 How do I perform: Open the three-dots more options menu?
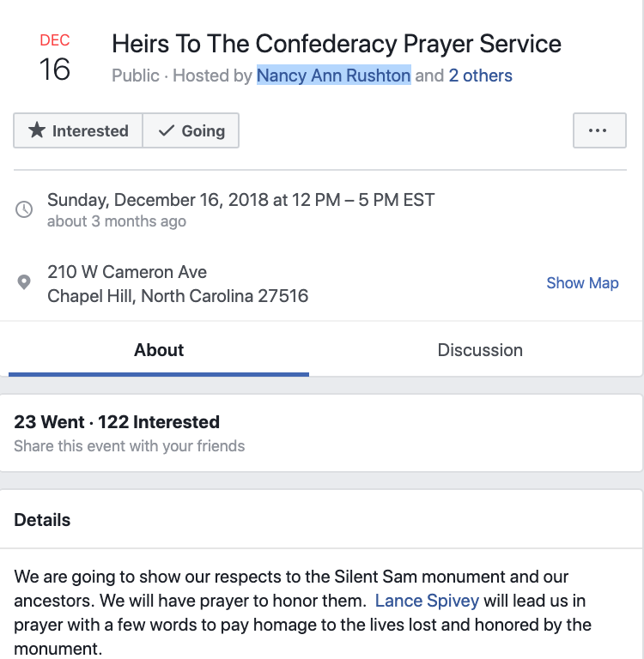click(599, 130)
